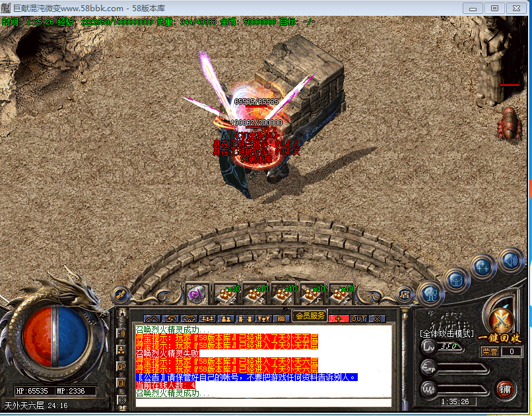Screen dimensions: 532x416
Task: Click the crossed swords recycle icon
Action: tap(500, 320)
